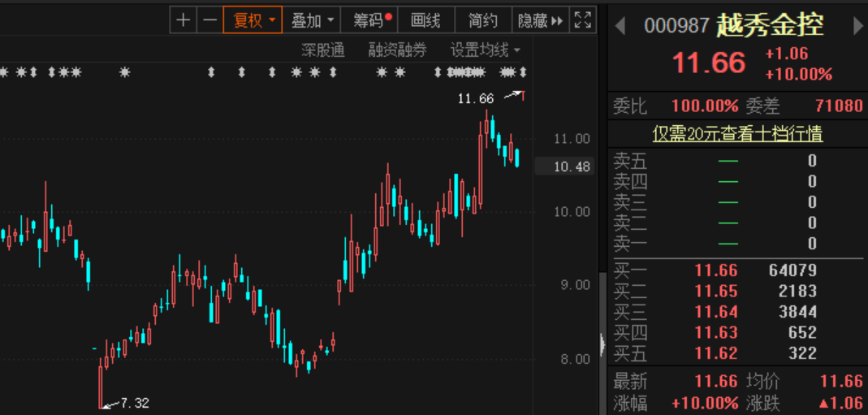
Task: Click 仅需20元查看十档行情 link
Action: (737, 134)
